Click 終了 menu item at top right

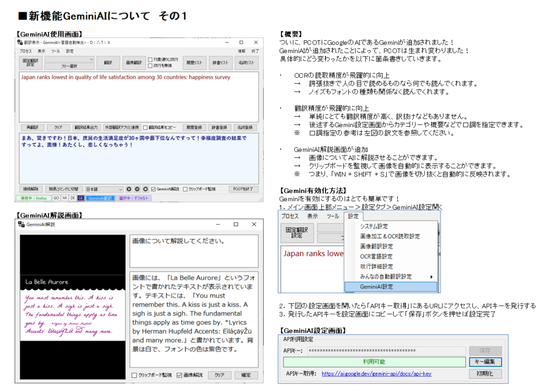[256, 51]
